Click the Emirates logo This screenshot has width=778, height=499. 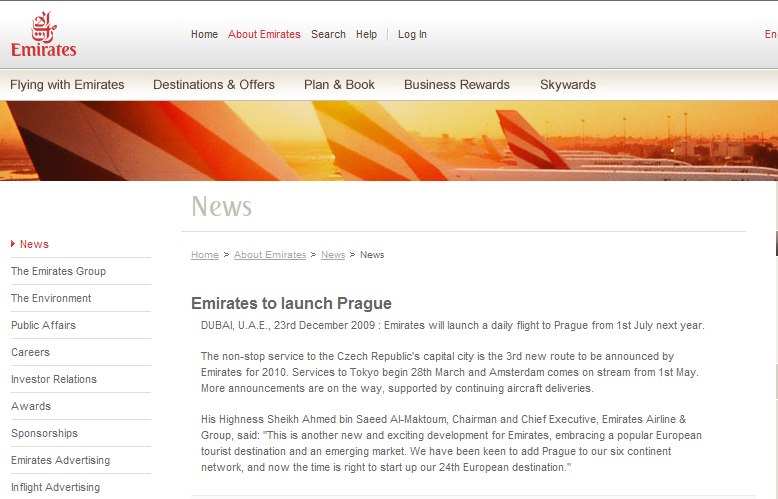point(44,34)
